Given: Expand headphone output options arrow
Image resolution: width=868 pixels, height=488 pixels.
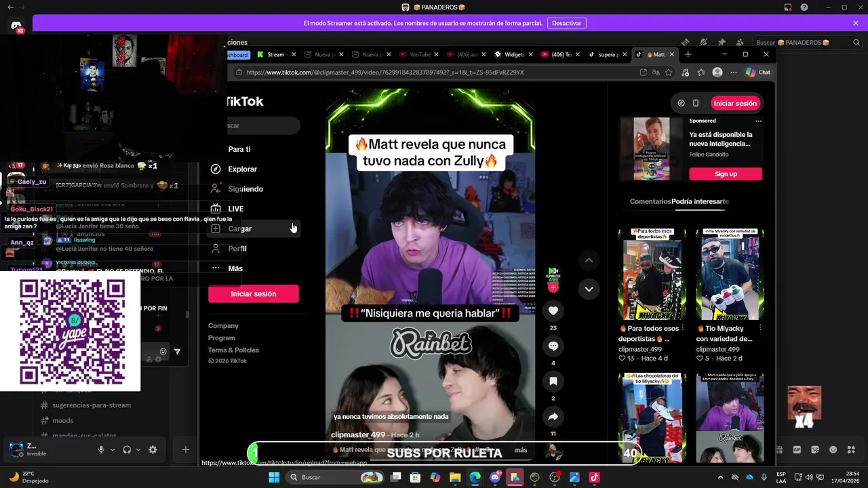Looking at the screenshot, I should click(x=138, y=449).
